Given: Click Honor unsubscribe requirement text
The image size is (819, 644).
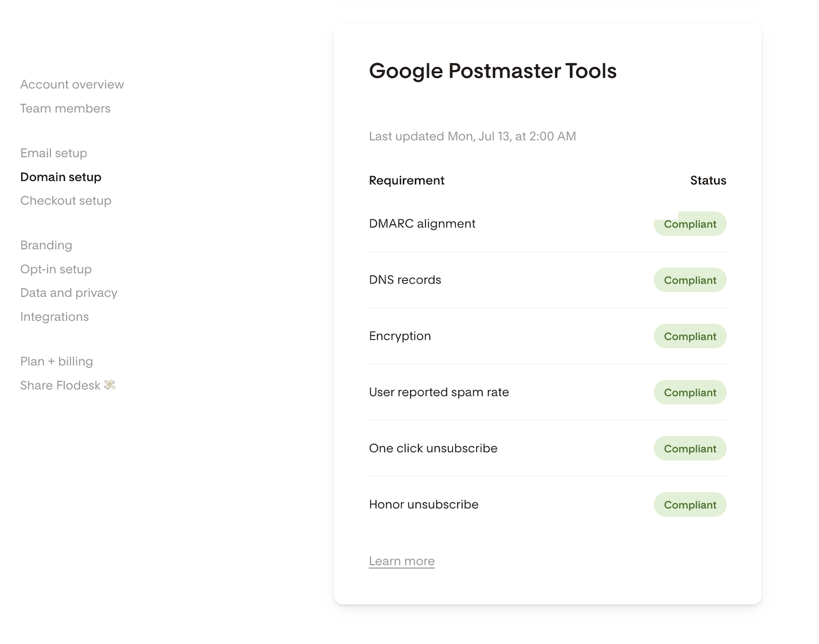Looking at the screenshot, I should pyautogui.click(x=423, y=505).
